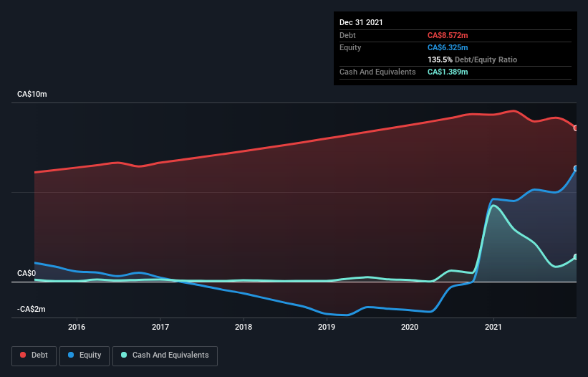The image size is (588, 377).
Task: Click the Dec 31 2021 tooltip date
Action: click(361, 22)
